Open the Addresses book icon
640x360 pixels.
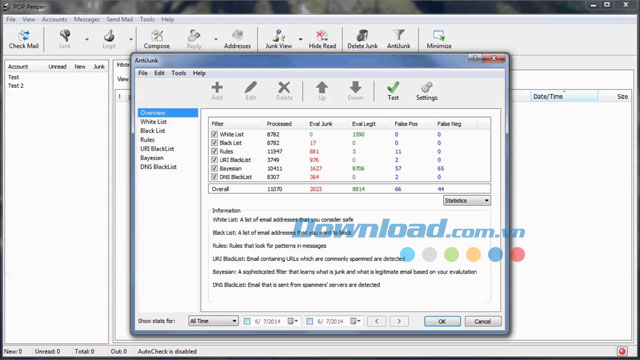tap(237, 36)
